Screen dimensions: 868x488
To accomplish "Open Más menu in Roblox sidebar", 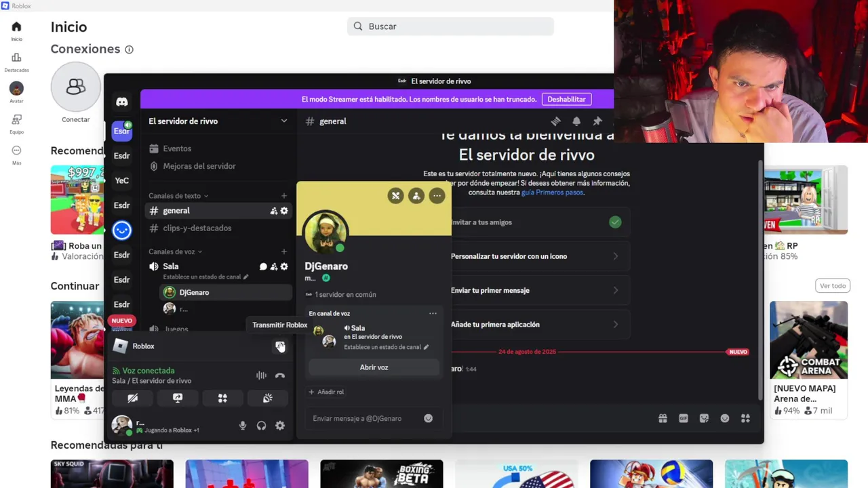I will coord(16,155).
